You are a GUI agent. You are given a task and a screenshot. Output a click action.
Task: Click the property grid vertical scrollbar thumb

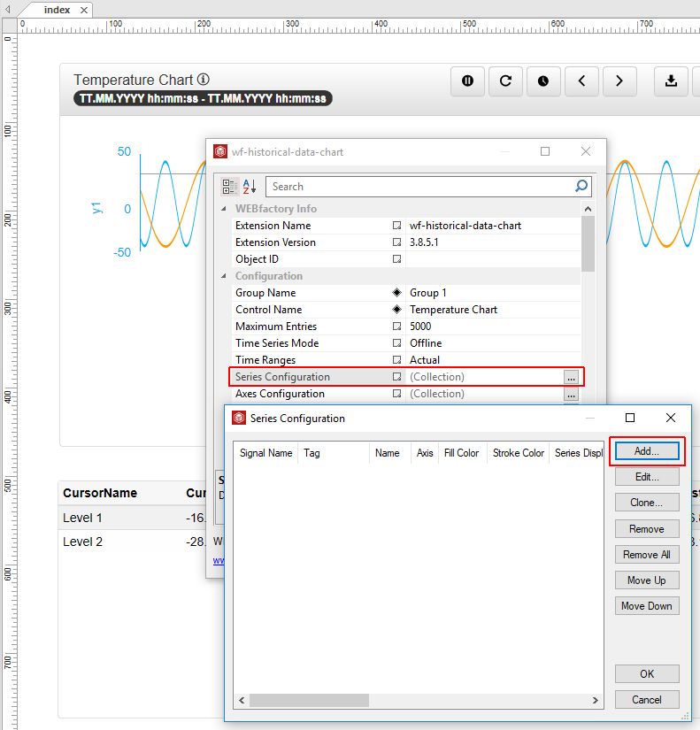tap(588, 243)
